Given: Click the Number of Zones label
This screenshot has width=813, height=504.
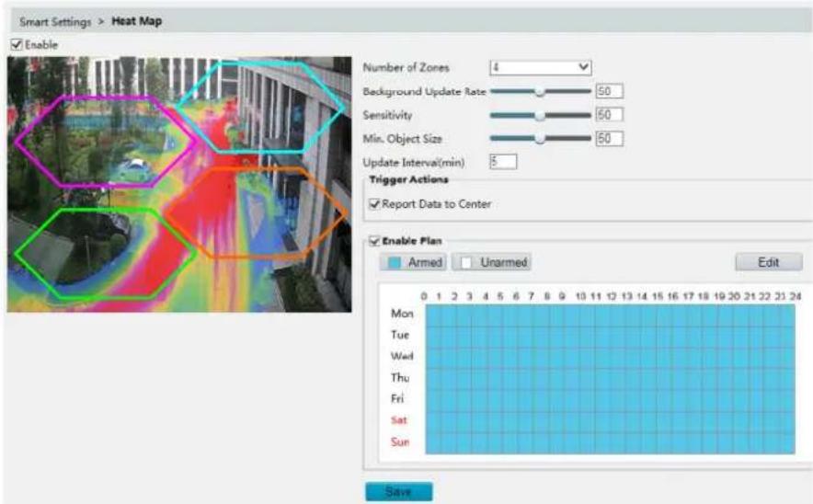Looking at the screenshot, I should (406, 67).
